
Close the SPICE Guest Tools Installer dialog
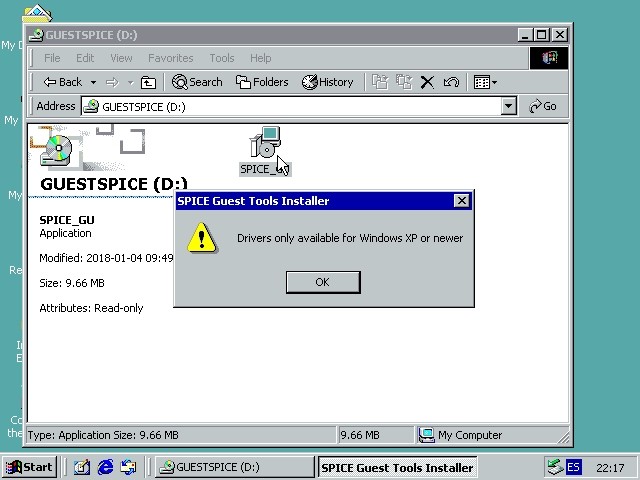461,201
